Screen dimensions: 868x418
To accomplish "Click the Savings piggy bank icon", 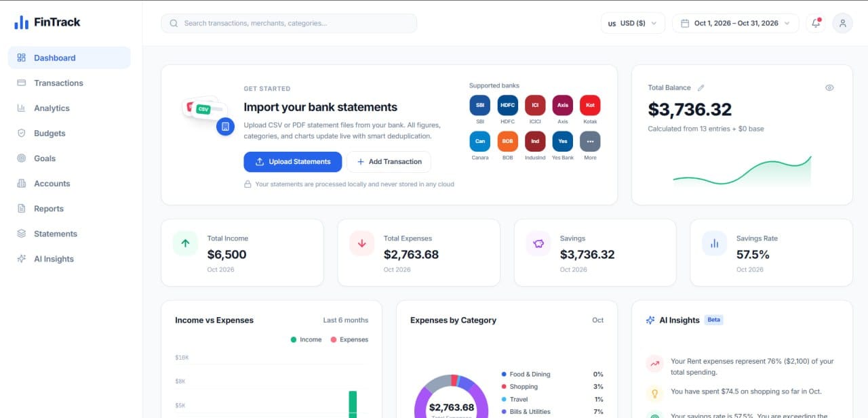I will [x=538, y=243].
